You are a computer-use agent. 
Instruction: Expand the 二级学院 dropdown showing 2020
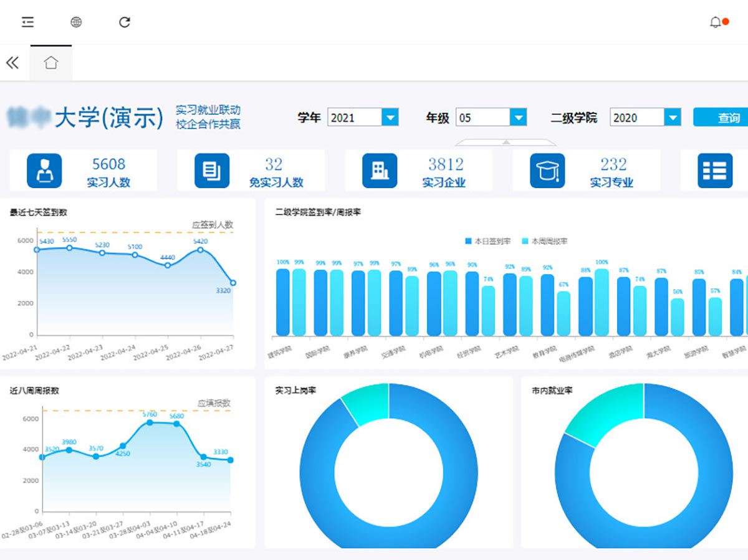coord(672,117)
